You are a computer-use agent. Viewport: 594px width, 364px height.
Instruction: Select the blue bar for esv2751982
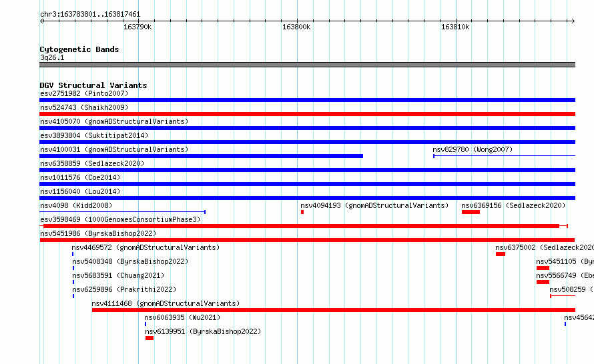[307, 100]
